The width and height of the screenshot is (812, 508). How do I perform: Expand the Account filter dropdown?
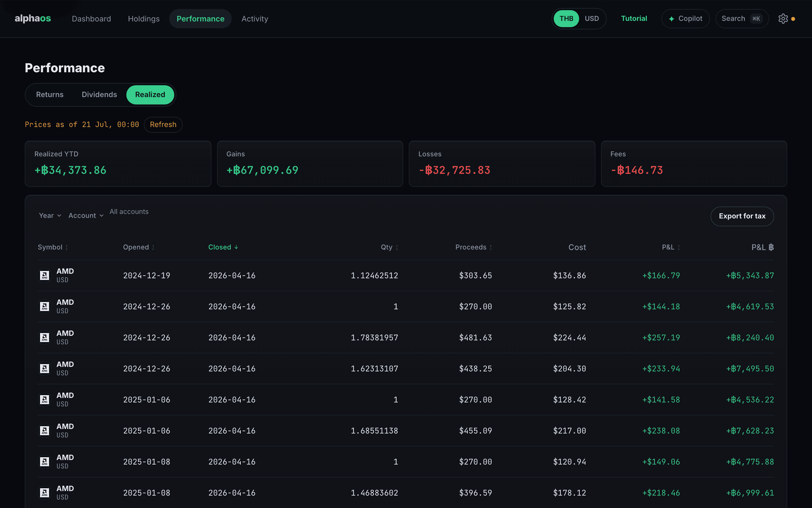tap(86, 216)
